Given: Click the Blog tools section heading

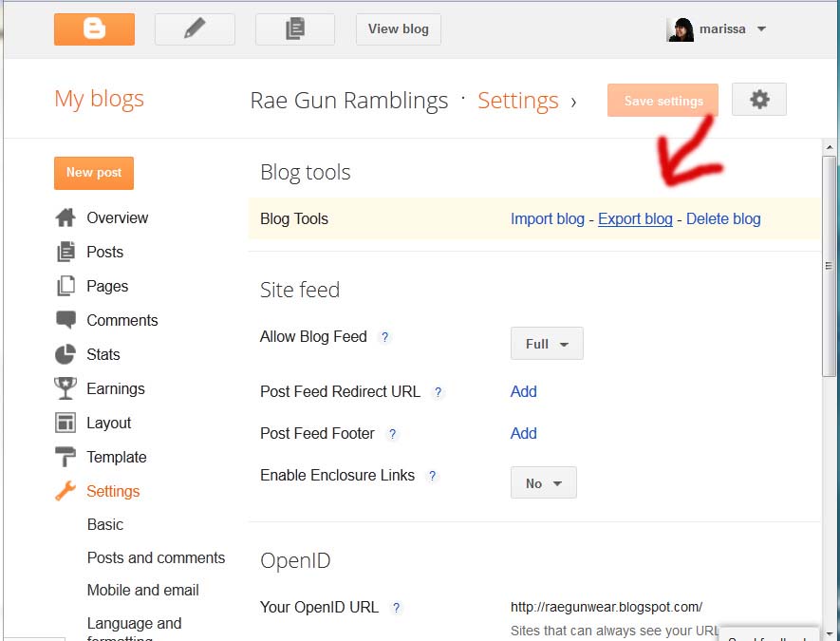Looking at the screenshot, I should [306, 173].
